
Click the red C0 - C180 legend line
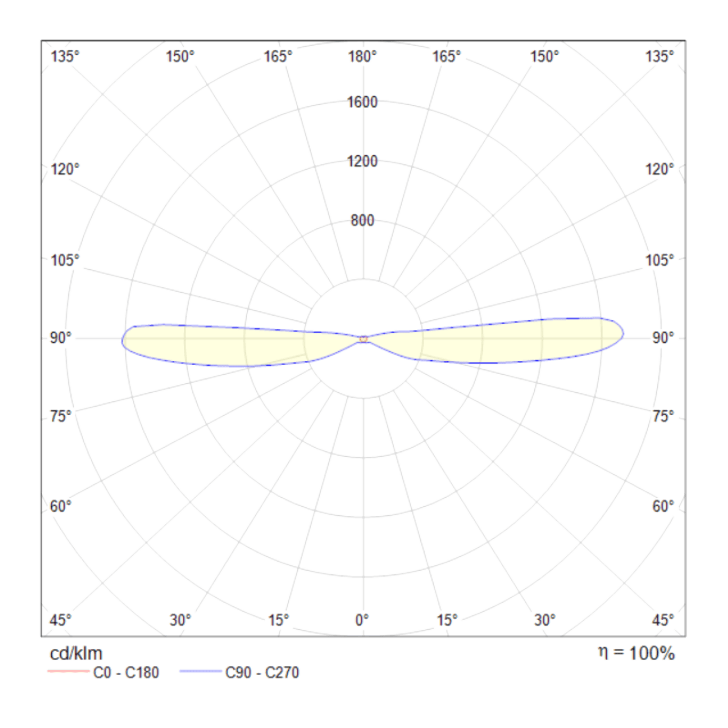pos(68,671)
